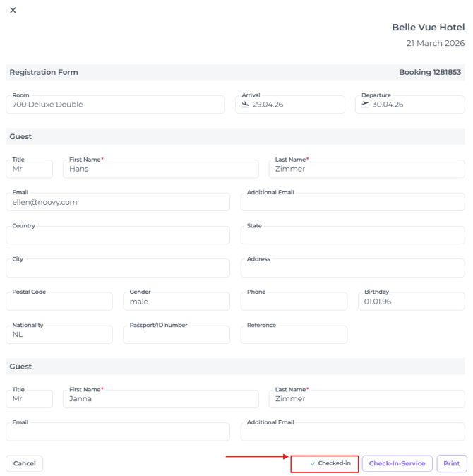473x476 pixels.
Task: Click the departure plane icon
Action: point(365,105)
